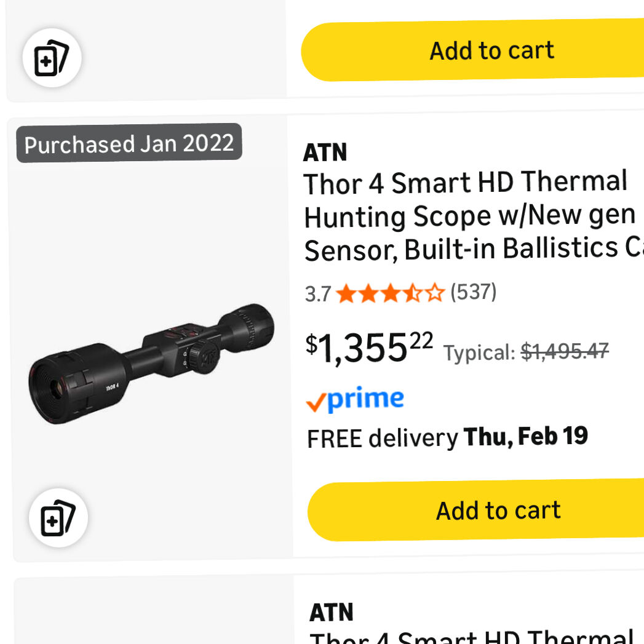Click the strikethrough typical price $1,495.47
Image resolution: width=644 pixels, height=644 pixels.
[x=565, y=352]
